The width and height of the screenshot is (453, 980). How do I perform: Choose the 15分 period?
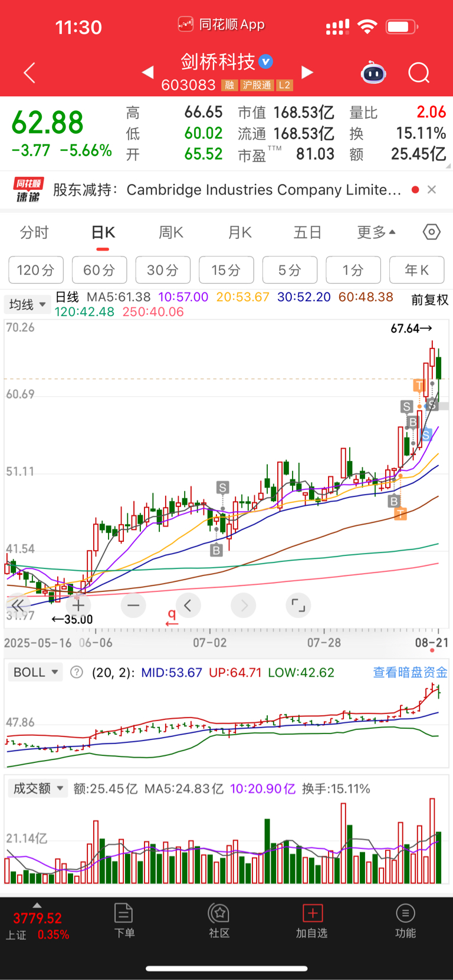pos(226,270)
